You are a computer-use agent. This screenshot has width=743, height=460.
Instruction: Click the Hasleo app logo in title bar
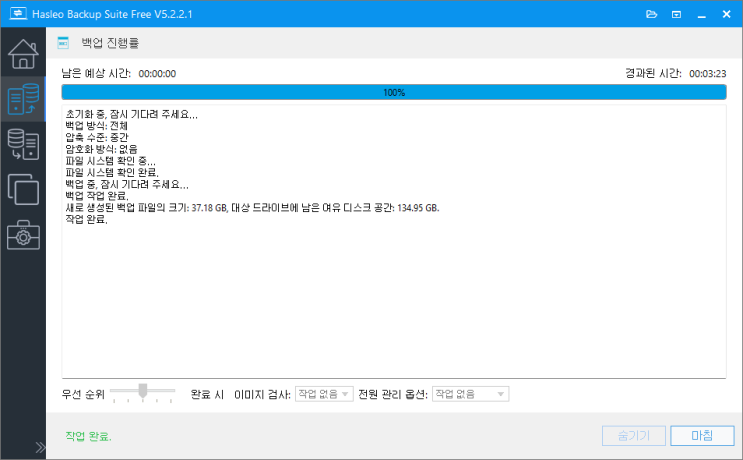(x=18, y=13)
